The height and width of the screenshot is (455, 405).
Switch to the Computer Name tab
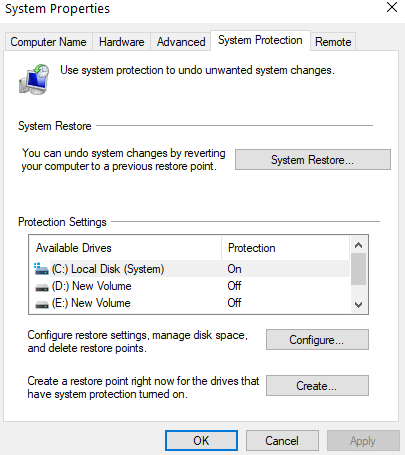point(48,42)
